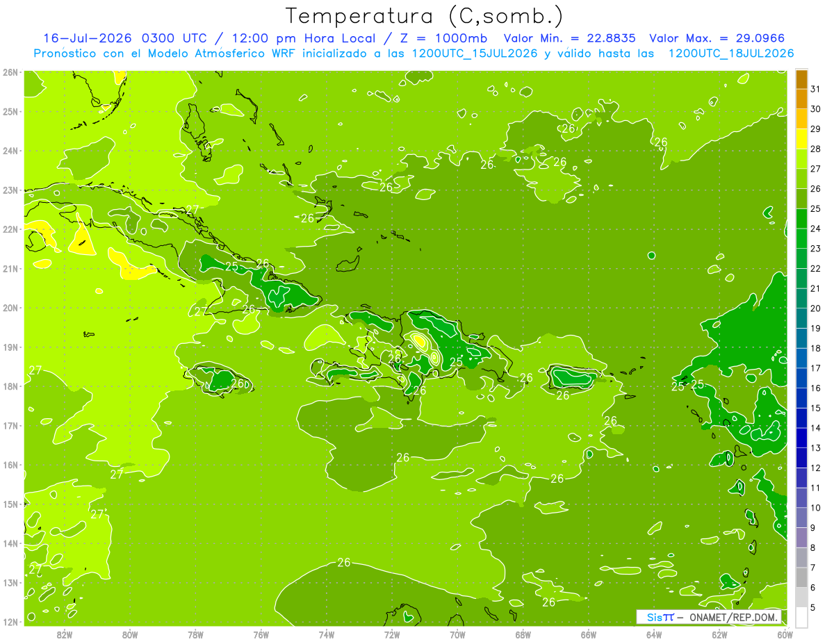Viewport: 834px width, 644px height.
Task: Click color bar value 29
Action: tap(816, 129)
